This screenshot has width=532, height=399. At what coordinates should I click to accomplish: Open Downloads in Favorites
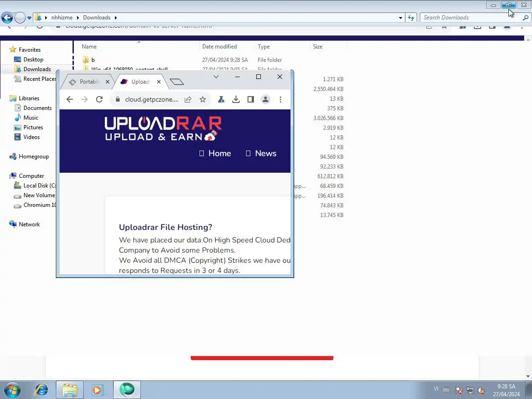tap(37, 69)
